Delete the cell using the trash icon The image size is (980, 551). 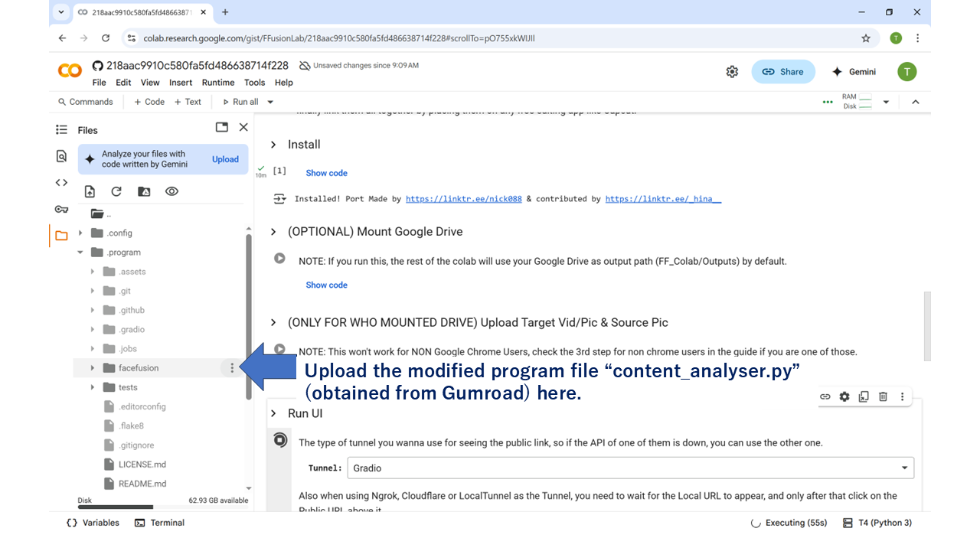pos(883,396)
